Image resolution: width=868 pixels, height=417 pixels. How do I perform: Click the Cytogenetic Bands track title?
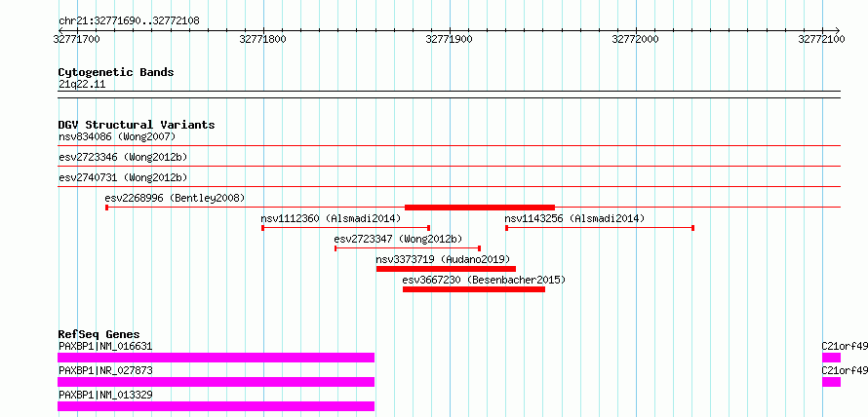tap(116, 72)
